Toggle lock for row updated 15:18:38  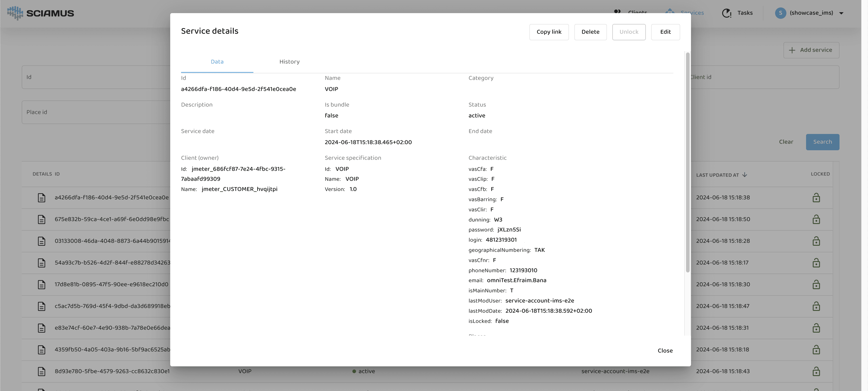pyautogui.click(x=816, y=198)
